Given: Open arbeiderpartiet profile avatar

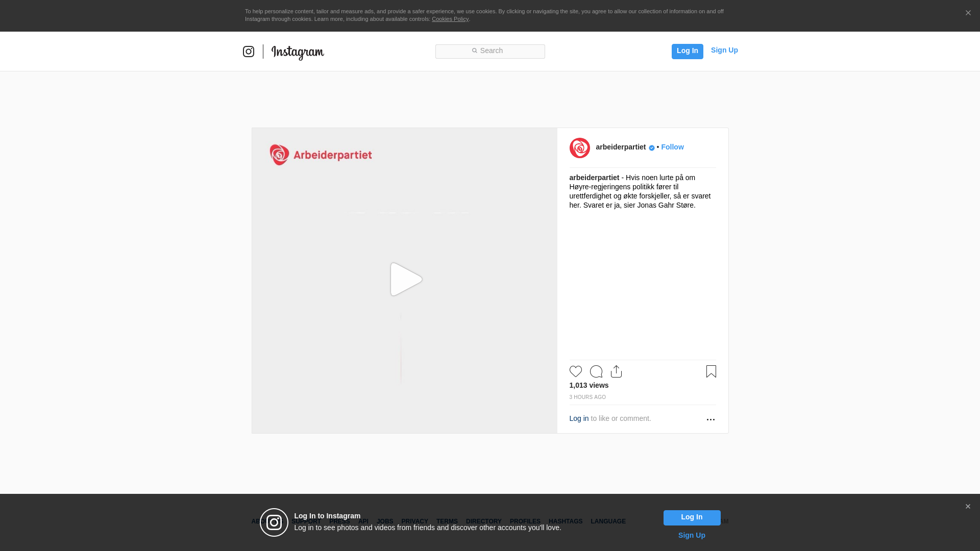Looking at the screenshot, I should 579,148.
